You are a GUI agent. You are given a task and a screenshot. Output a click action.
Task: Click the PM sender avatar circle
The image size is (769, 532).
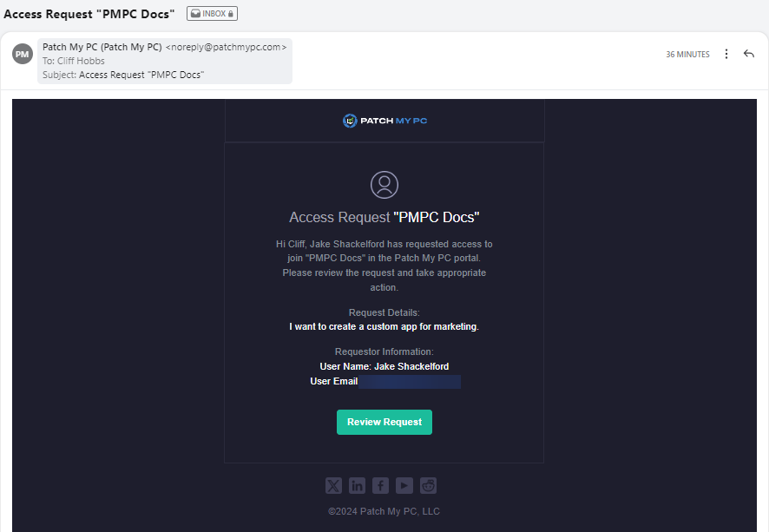coord(22,53)
